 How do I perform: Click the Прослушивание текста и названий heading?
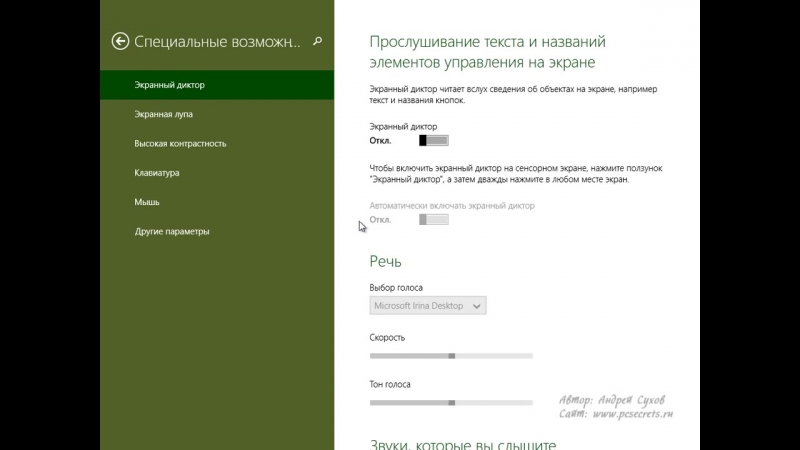(487, 52)
